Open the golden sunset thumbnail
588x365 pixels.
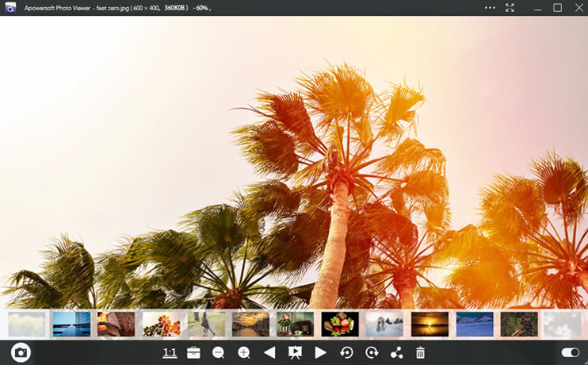(430, 324)
